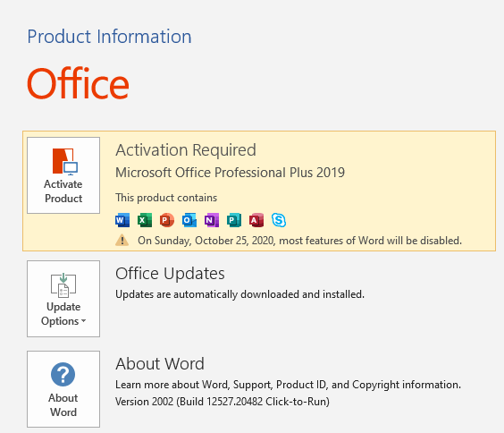Screen dimensions: 504x433
Task: Click the Outlook app icon
Action: tap(189, 220)
